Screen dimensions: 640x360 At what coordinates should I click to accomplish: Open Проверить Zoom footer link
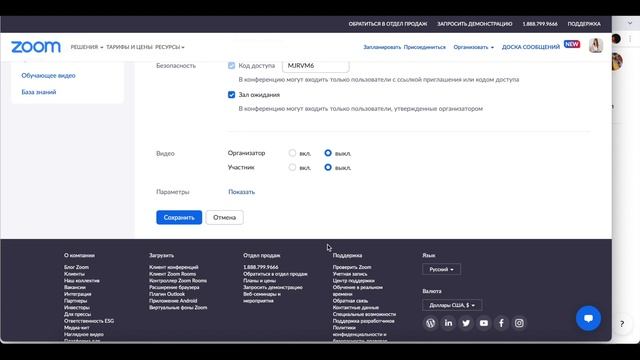point(352,267)
